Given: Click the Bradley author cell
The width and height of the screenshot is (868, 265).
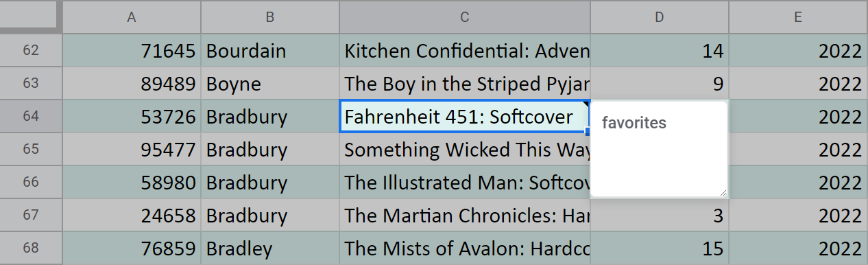Looking at the screenshot, I should [x=269, y=248].
